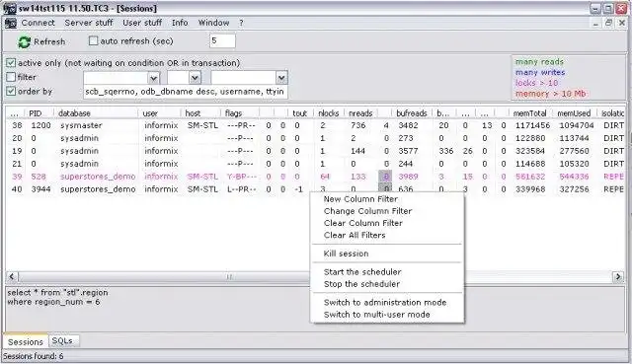Open the Server stuff menu
This screenshot has height=364, width=632.
[89, 23]
